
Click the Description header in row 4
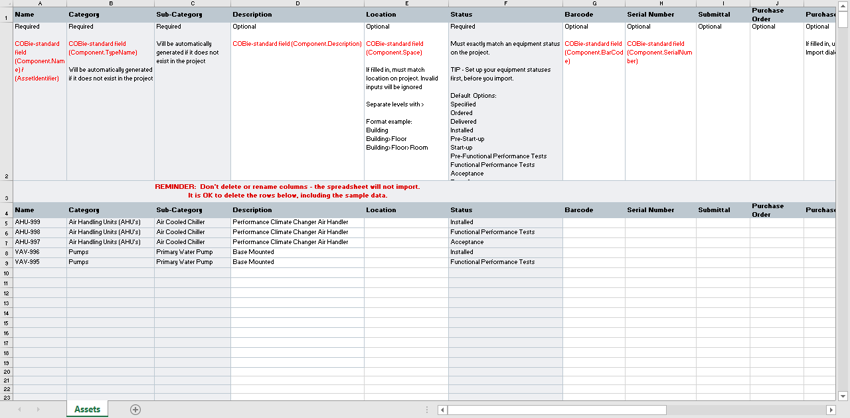pyautogui.click(x=297, y=210)
